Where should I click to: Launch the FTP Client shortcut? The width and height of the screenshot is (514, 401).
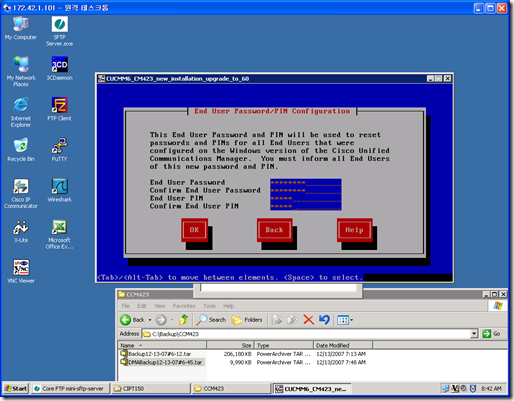tap(59, 109)
